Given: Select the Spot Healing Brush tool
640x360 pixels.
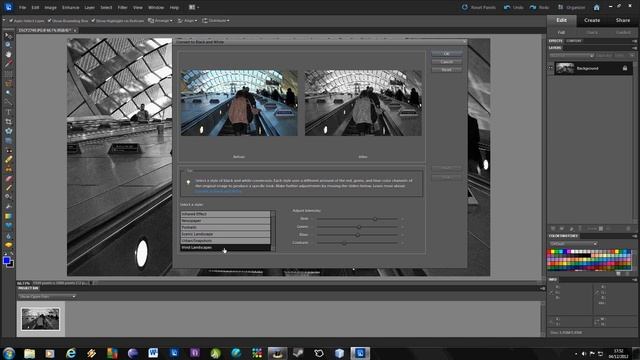Looking at the screenshot, I should (8, 160).
